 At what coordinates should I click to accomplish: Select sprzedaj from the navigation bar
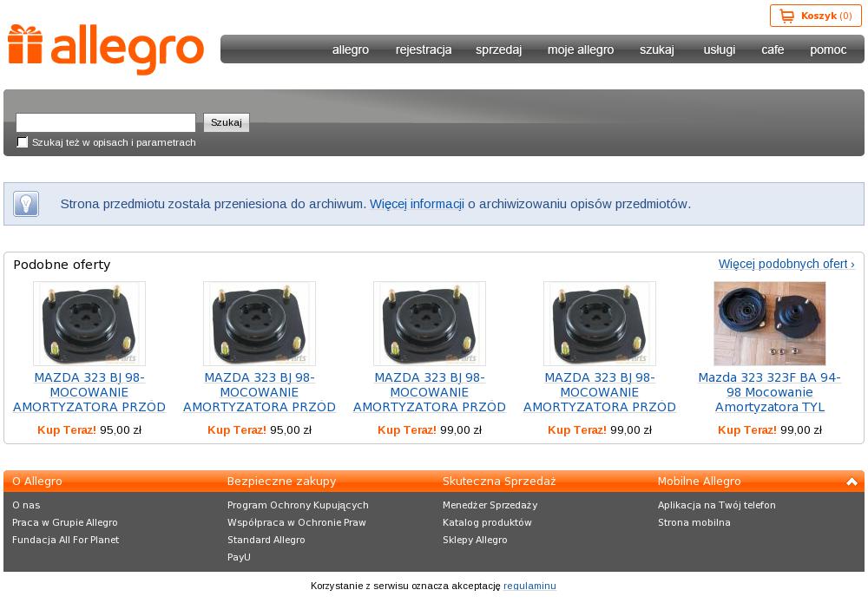click(x=499, y=49)
